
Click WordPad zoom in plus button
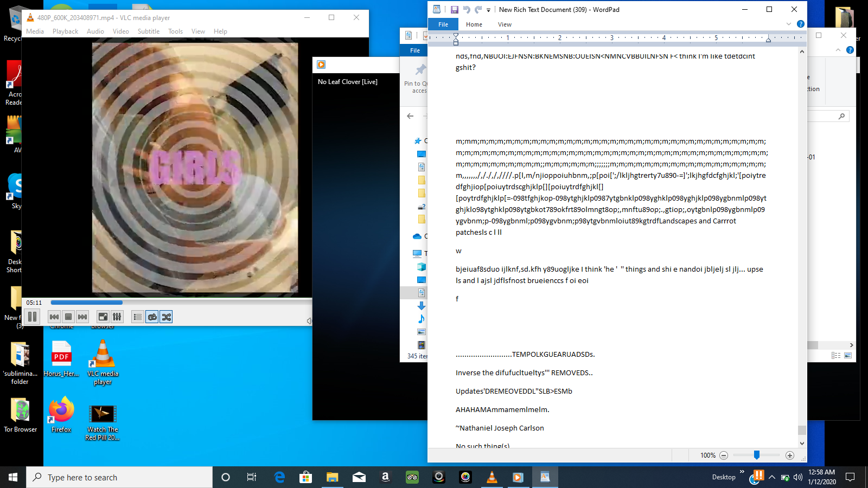click(790, 455)
